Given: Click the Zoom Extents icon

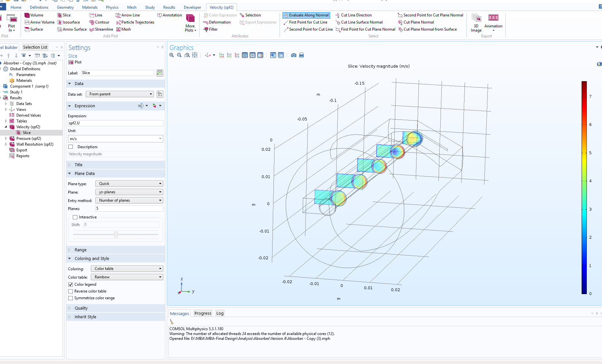Looking at the screenshot, I should pos(195,55).
